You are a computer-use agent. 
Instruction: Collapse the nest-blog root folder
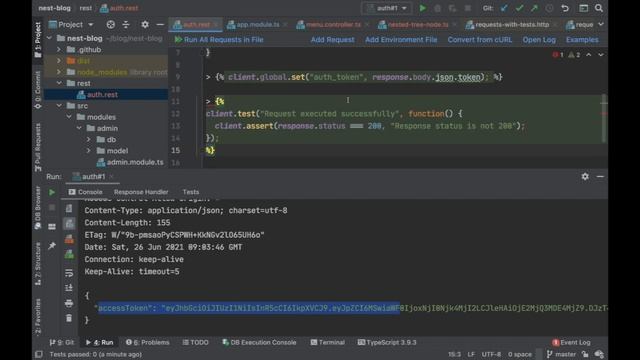click(49, 38)
